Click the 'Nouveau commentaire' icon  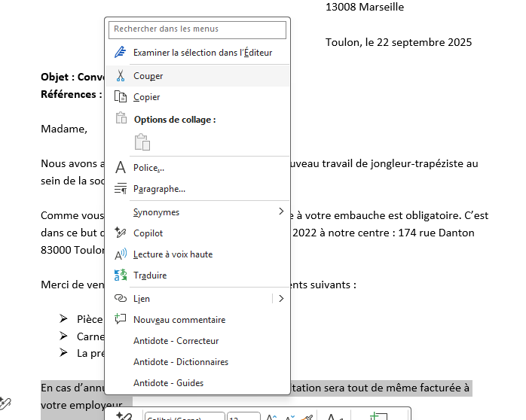(120, 320)
